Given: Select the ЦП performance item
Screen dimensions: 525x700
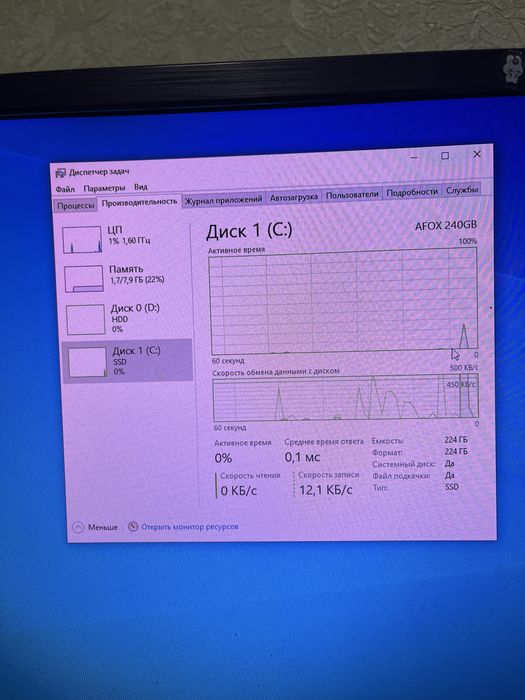Looking at the screenshot, I should click(126, 239).
